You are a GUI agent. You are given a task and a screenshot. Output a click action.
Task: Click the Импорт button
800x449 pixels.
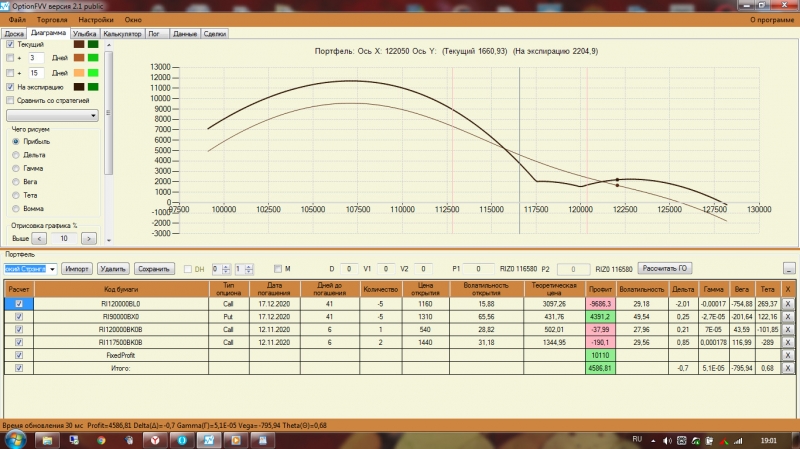(x=78, y=269)
